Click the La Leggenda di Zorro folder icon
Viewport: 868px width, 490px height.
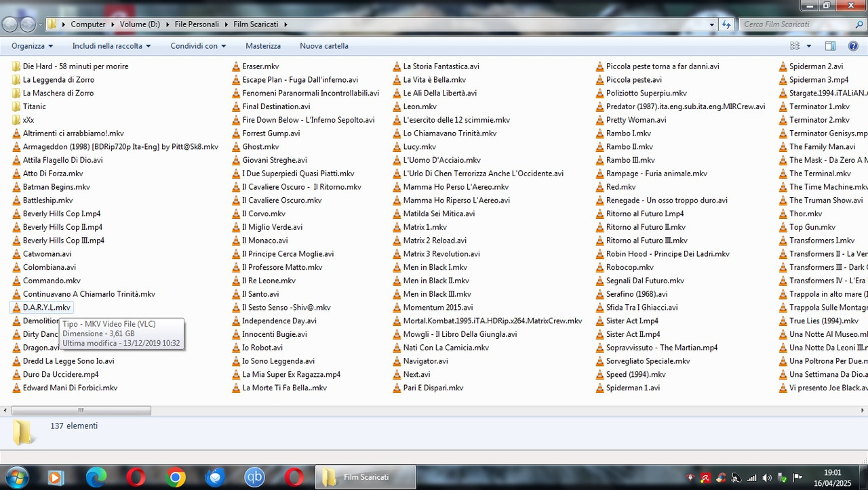[16, 80]
